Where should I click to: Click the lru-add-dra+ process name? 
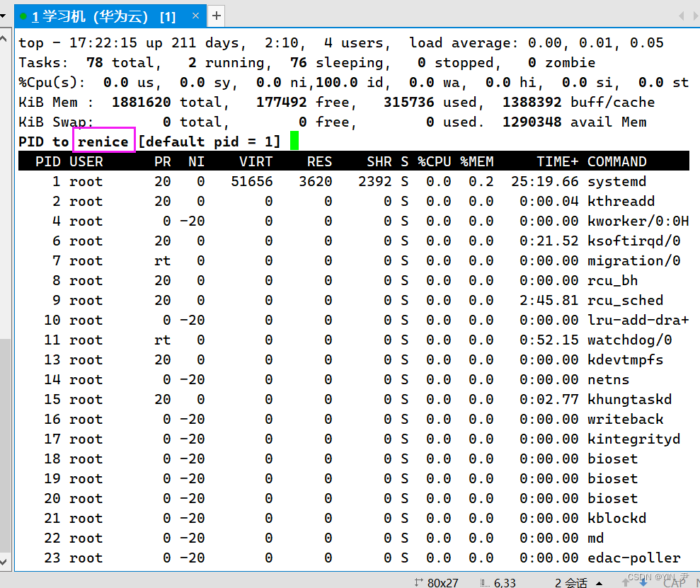tap(638, 320)
